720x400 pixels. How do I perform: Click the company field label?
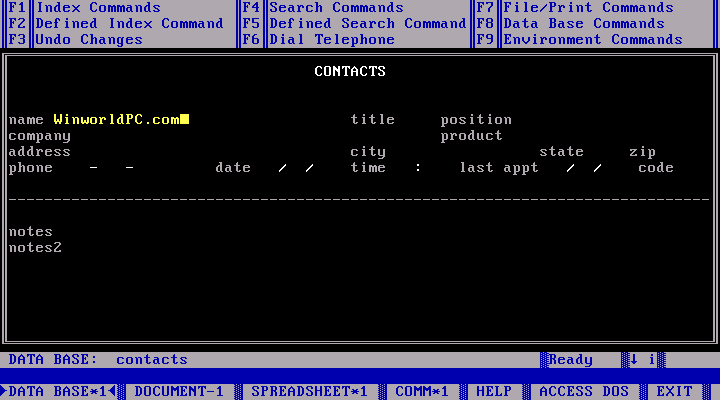click(x=39, y=136)
